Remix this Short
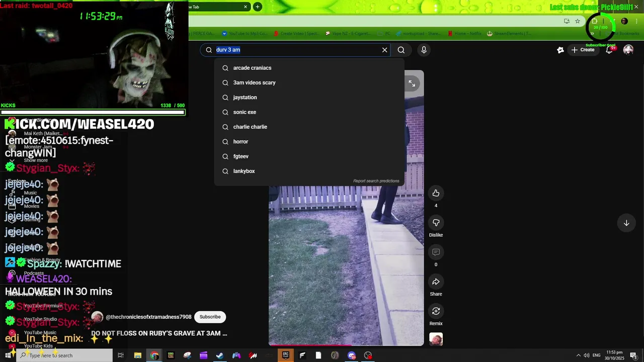 click(x=436, y=311)
